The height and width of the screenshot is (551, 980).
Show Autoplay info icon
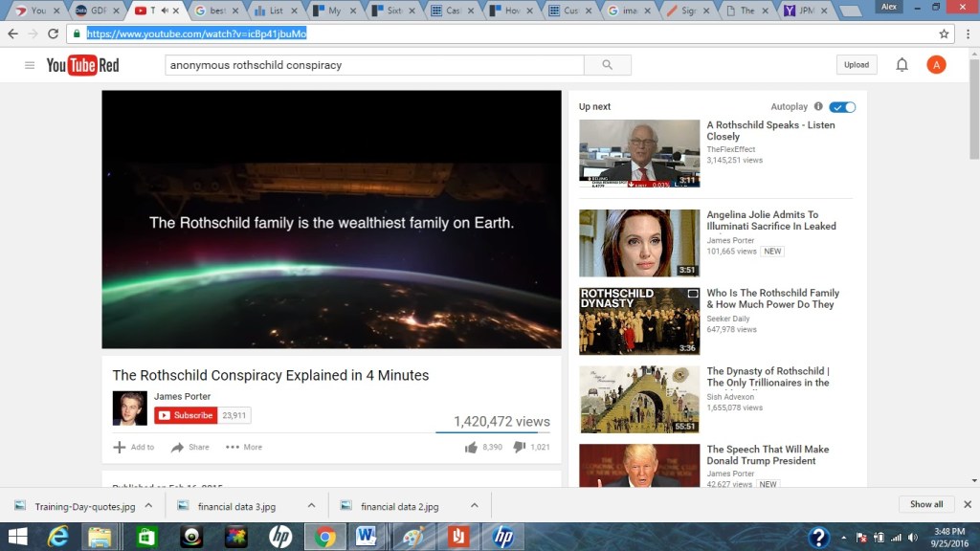[x=818, y=107]
